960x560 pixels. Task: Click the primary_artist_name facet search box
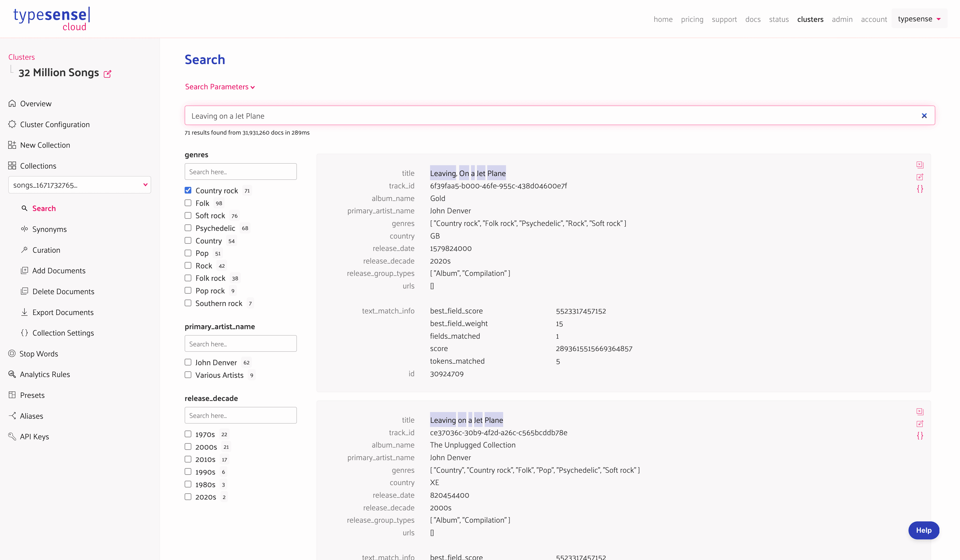(240, 344)
